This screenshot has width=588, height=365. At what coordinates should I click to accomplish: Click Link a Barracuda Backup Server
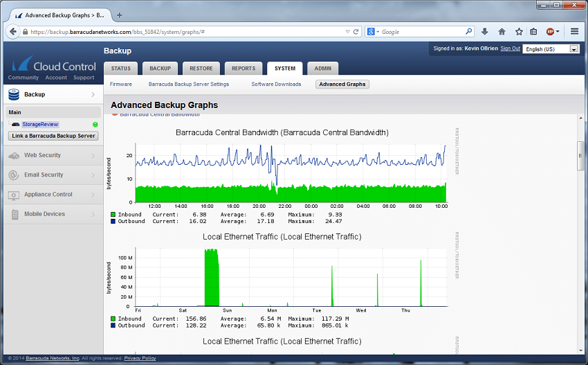coord(53,136)
